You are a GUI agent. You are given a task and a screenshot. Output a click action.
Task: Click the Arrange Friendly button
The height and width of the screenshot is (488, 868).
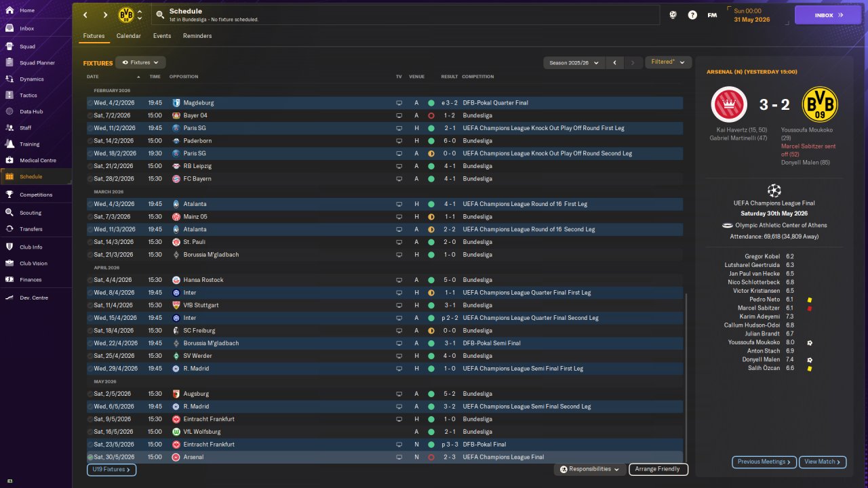[x=658, y=469]
